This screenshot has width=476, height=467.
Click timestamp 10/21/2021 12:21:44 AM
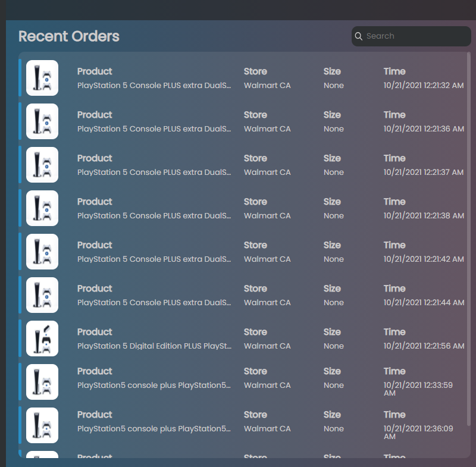(x=424, y=303)
